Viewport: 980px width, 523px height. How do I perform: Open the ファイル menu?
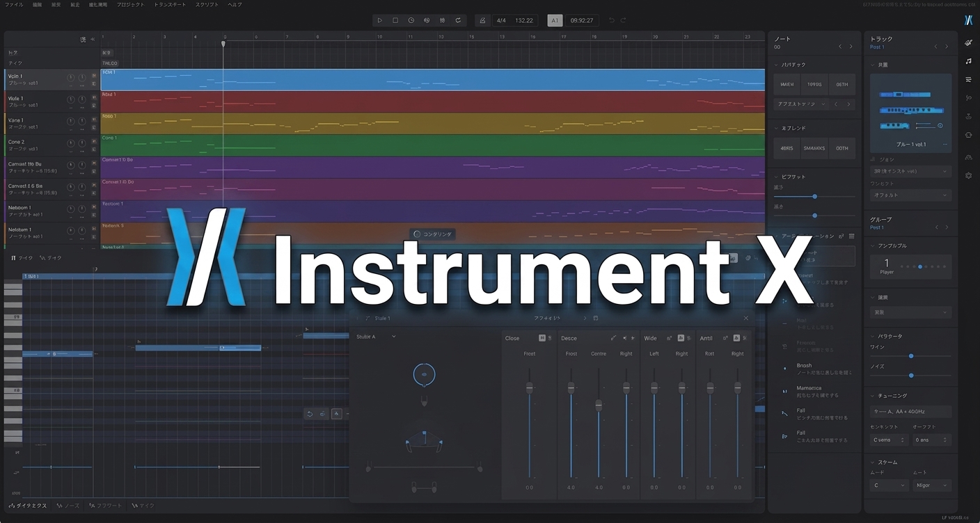(13, 5)
